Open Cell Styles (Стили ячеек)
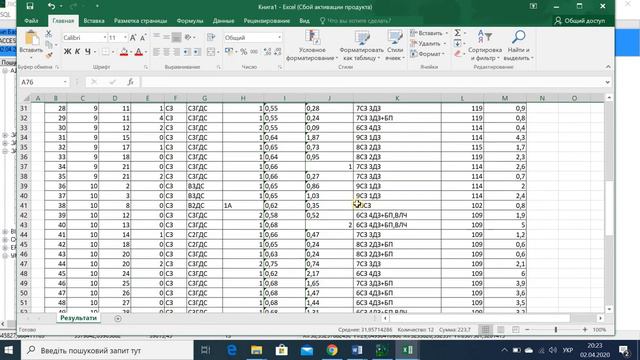The height and width of the screenshot is (360, 640). pyautogui.click(x=395, y=45)
